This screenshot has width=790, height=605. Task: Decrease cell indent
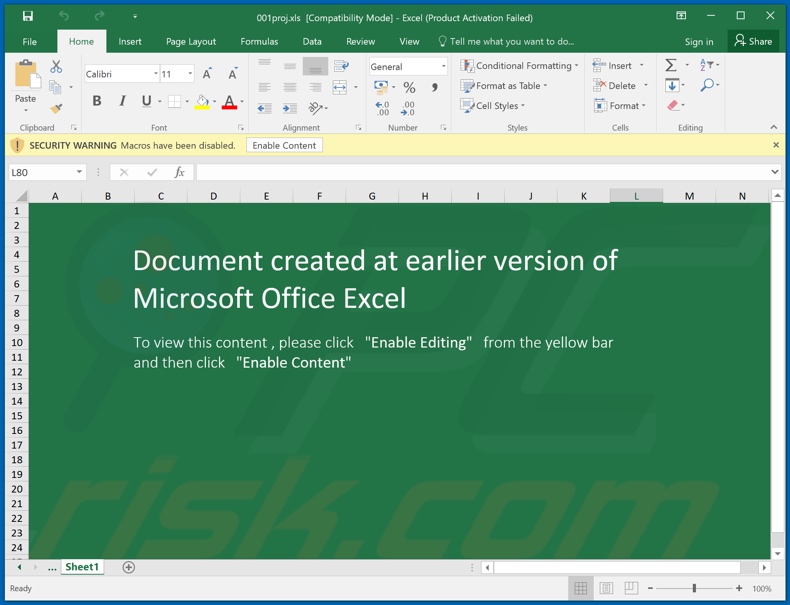pos(265,108)
